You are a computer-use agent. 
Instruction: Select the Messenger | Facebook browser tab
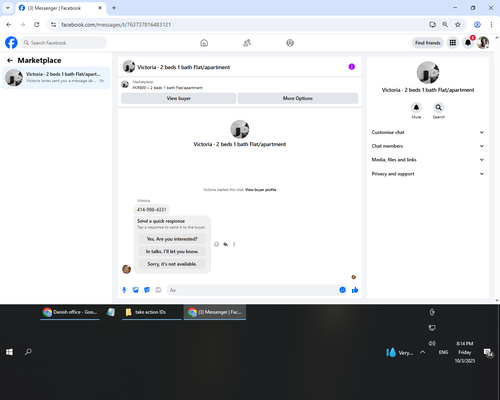(x=60, y=8)
